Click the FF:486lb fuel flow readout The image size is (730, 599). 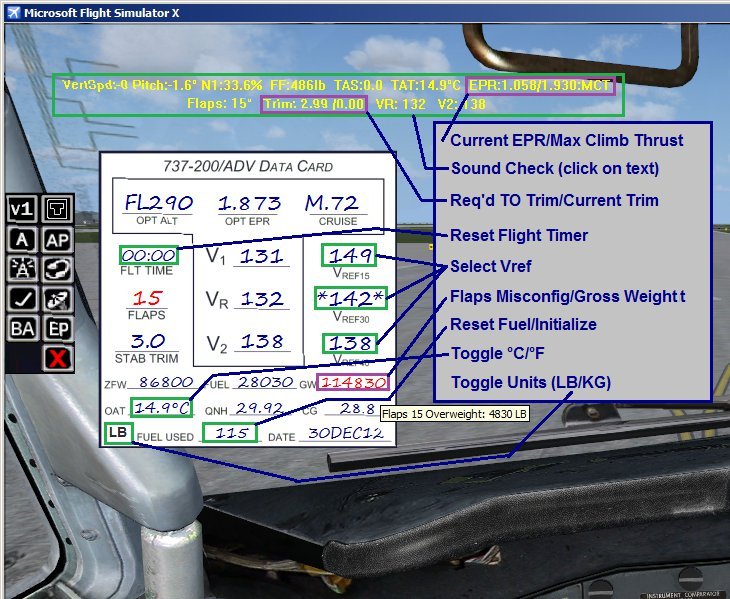pos(297,86)
